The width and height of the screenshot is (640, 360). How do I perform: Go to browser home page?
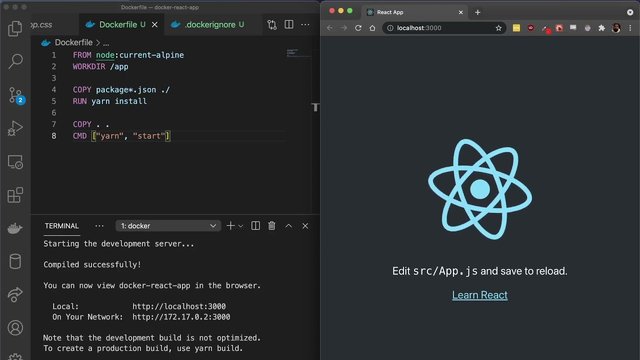(x=372, y=28)
